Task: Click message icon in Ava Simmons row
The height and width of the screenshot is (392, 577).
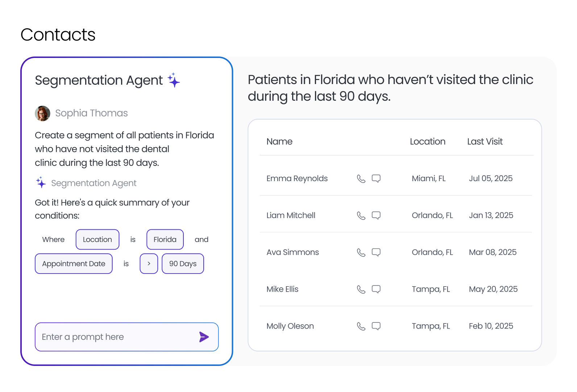Action: point(376,253)
